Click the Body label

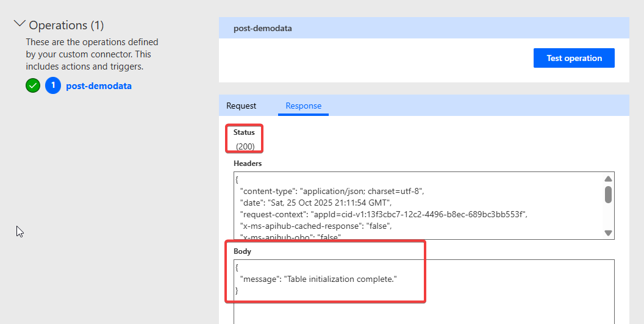(242, 251)
